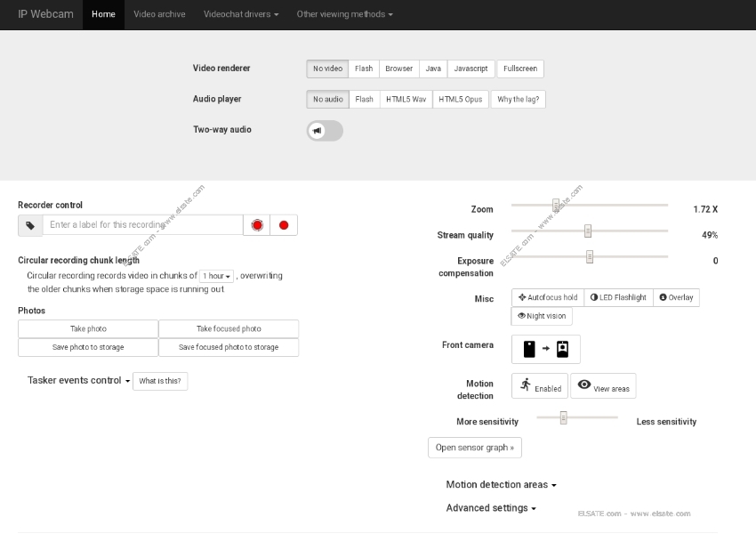The width and height of the screenshot is (756, 534).
Task: Open sensor graph
Action: tap(475, 448)
